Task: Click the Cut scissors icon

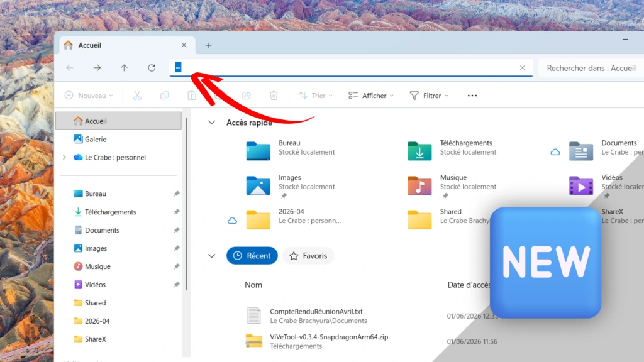Action: 137,96
